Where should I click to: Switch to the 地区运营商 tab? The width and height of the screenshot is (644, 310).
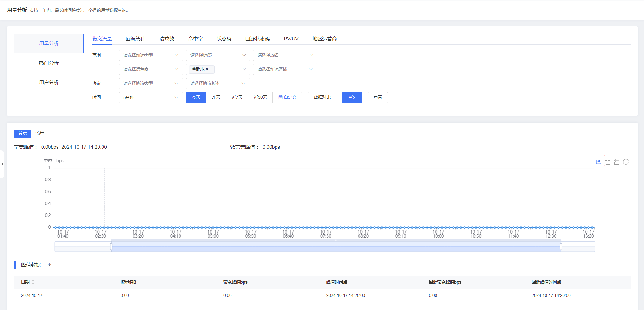pyautogui.click(x=325, y=39)
